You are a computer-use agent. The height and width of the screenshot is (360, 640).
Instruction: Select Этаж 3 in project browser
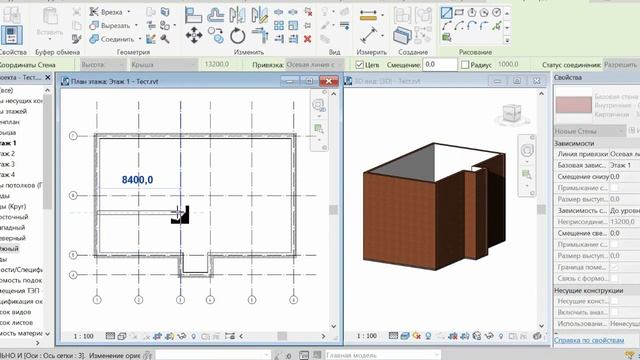[8, 164]
